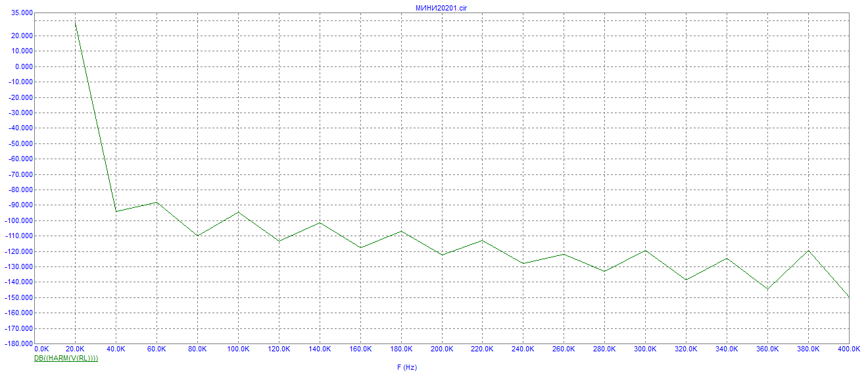Click the 100.0K X-axis tick label
This screenshot has width=868, height=379.
click(x=238, y=349)
